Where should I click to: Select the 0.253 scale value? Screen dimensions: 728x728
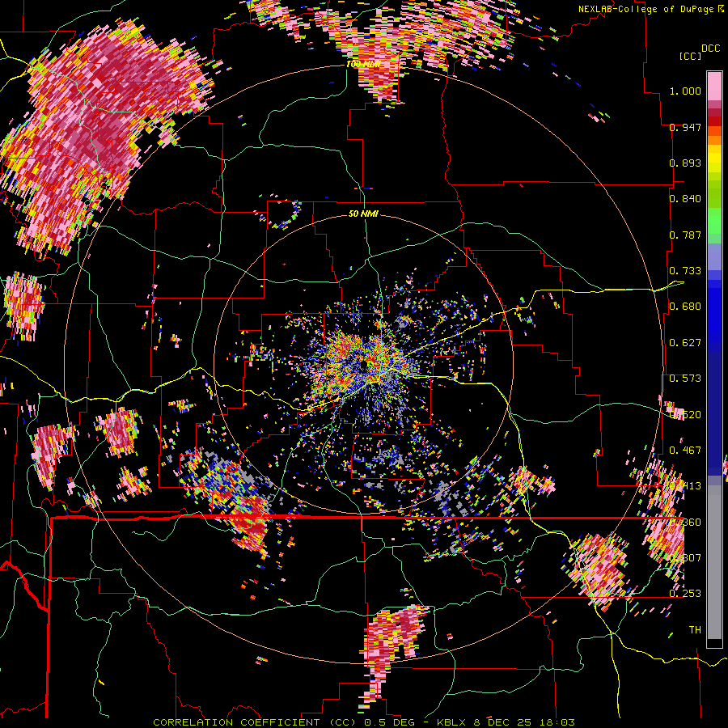pyautogui.click(x=685, y=594)
